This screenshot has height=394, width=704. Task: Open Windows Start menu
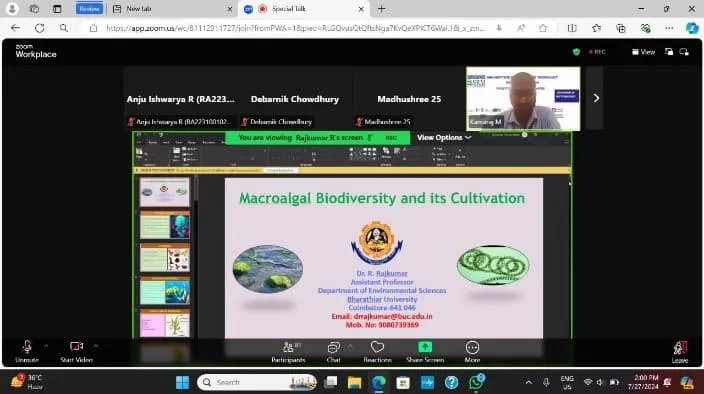182,382
